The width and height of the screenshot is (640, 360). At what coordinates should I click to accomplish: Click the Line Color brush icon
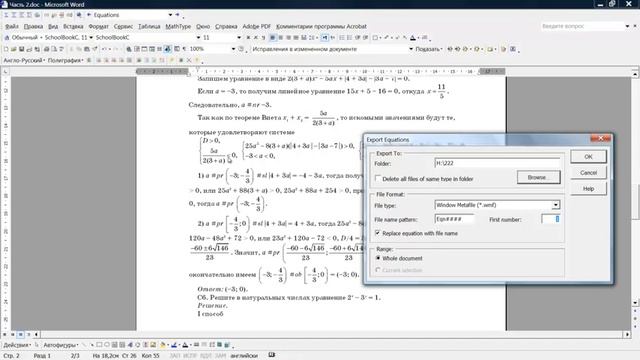pyautogui.click(x=174, y=345)
